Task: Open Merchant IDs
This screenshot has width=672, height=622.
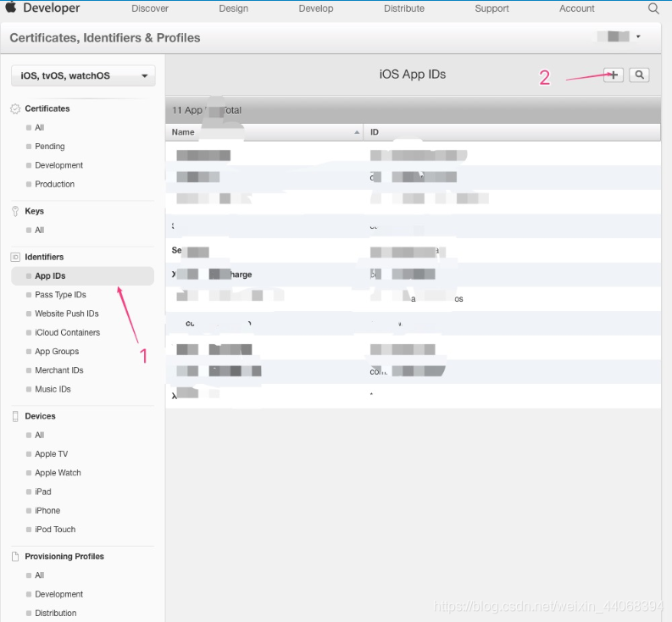Action: tap(59, 370)
